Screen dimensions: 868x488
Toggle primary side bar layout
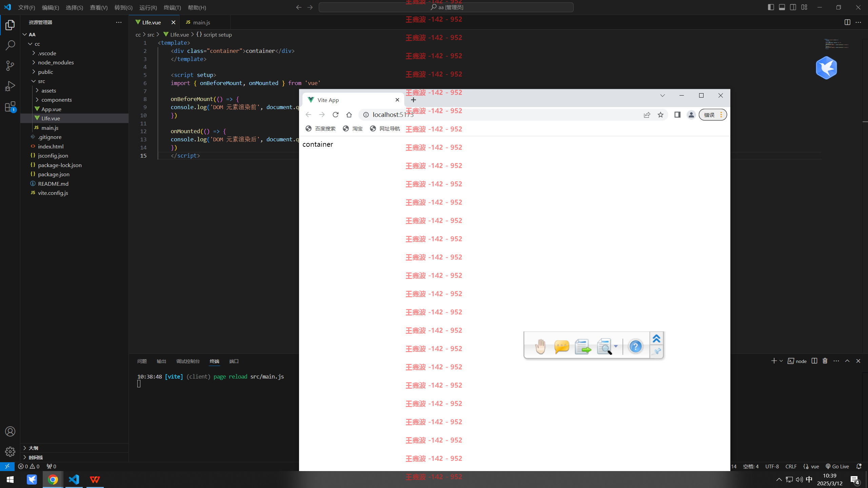pos(771,7)
